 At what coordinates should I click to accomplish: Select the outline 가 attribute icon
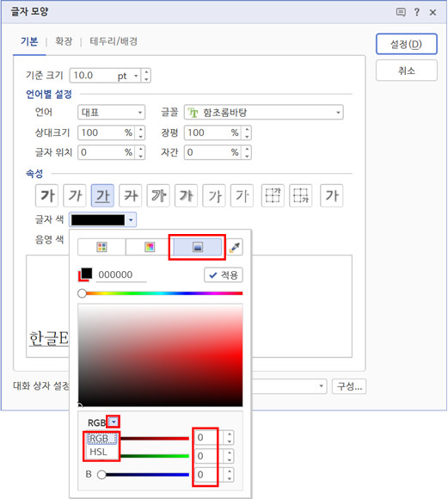(x=158, y=195)
